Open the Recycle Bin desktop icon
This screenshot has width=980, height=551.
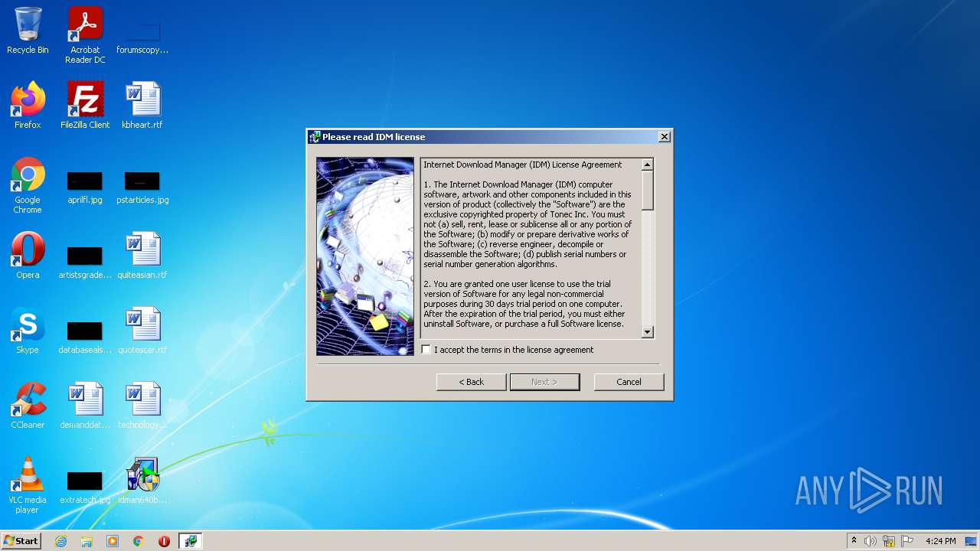pyautogui.click(x=28, y=31)
